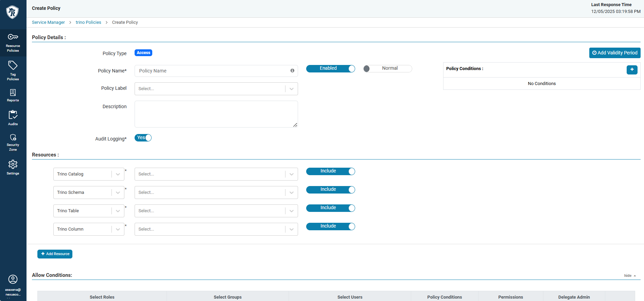Click the Policy Name info icon
Image resolution: width=644 pixels, height=301 pixels.
pos(292,71)
